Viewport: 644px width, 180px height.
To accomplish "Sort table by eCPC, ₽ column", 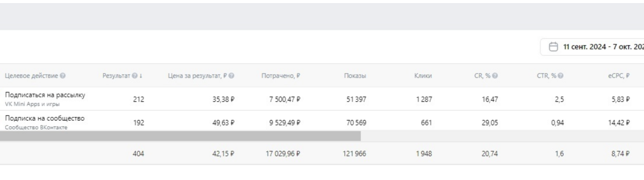I will (619, 76).
